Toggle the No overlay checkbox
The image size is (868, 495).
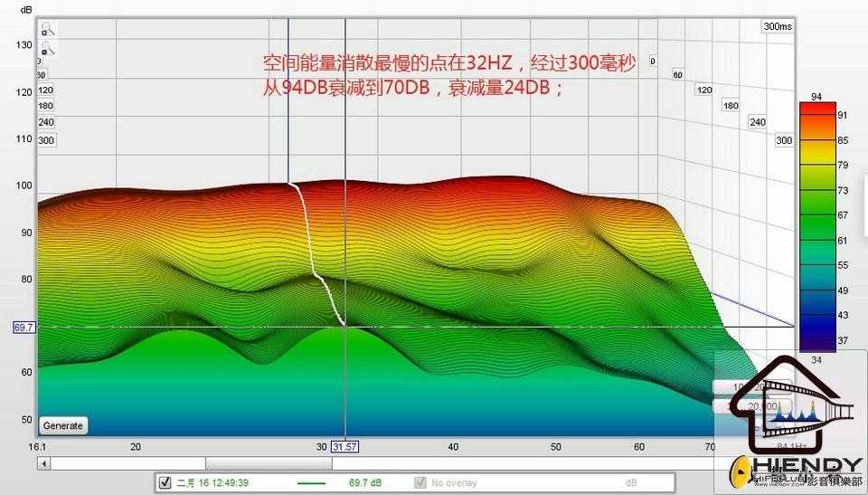point(420,483)
